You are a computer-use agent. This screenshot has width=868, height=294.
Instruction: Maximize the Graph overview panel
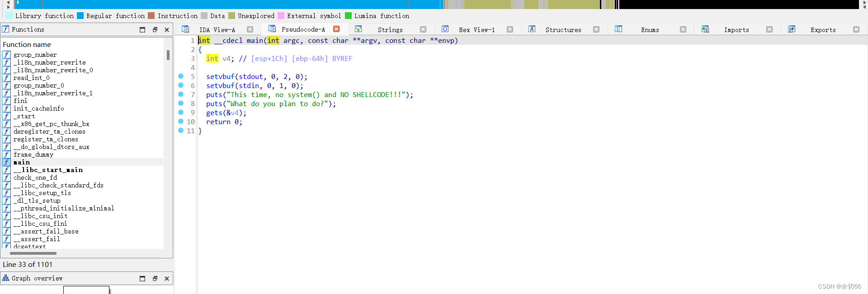click(142, 279)
